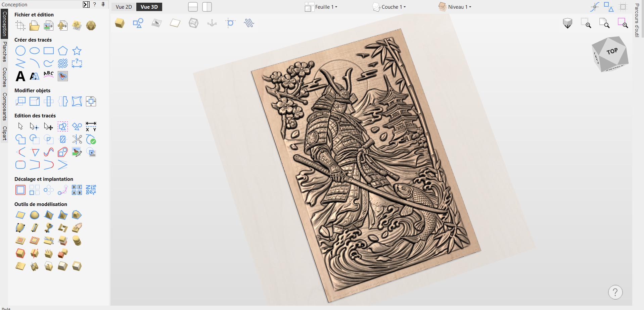
Task: Select the arrow selection tool
Action: (x=20, y=126)
